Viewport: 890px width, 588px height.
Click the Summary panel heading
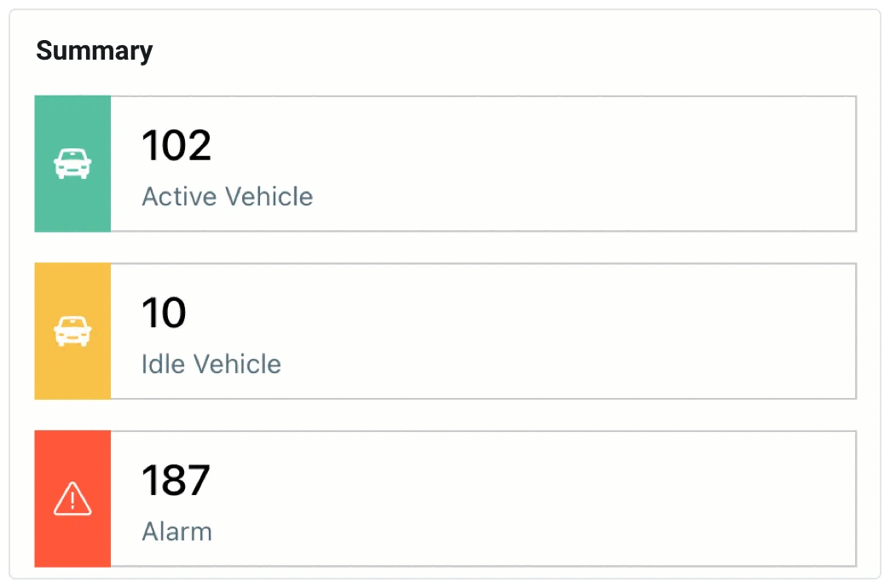[95, 51]
